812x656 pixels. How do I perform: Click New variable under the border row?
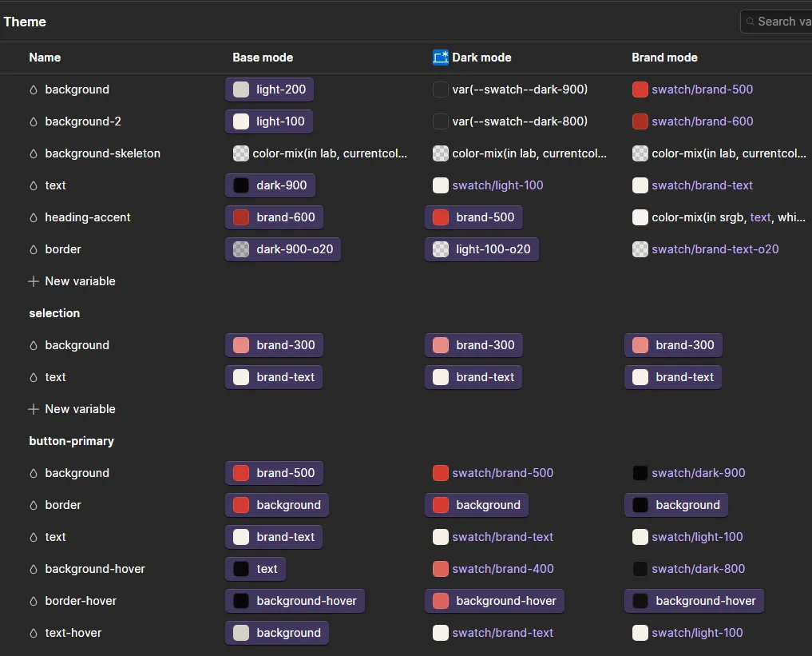81,281
